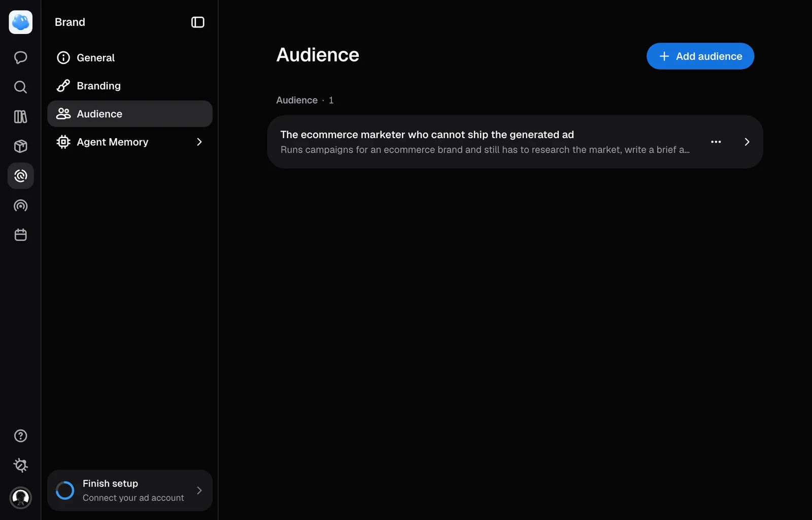This screenshot has height=520, width=812.
Task: Open the library books icon
Action: pyautogui.click(x=20, y=117)
